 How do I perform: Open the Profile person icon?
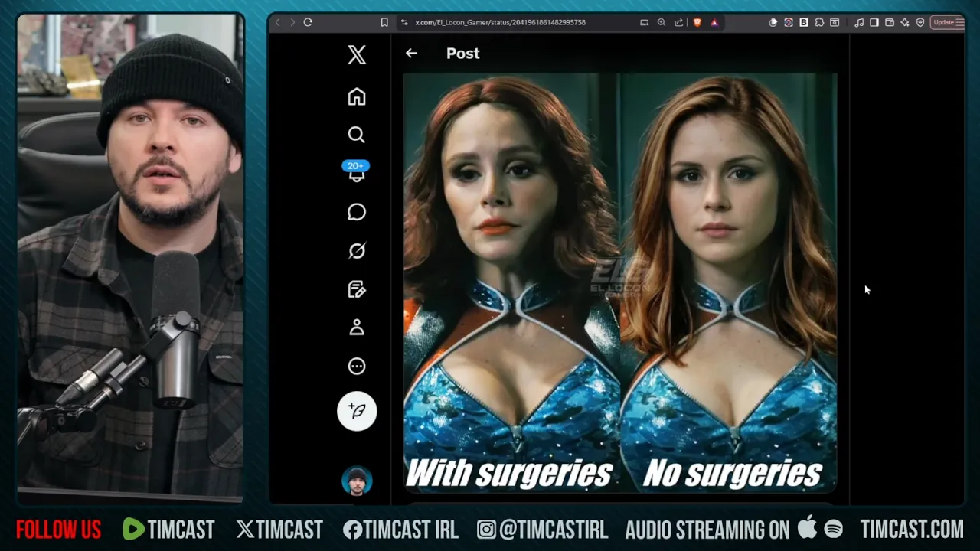tap(357, 328)
